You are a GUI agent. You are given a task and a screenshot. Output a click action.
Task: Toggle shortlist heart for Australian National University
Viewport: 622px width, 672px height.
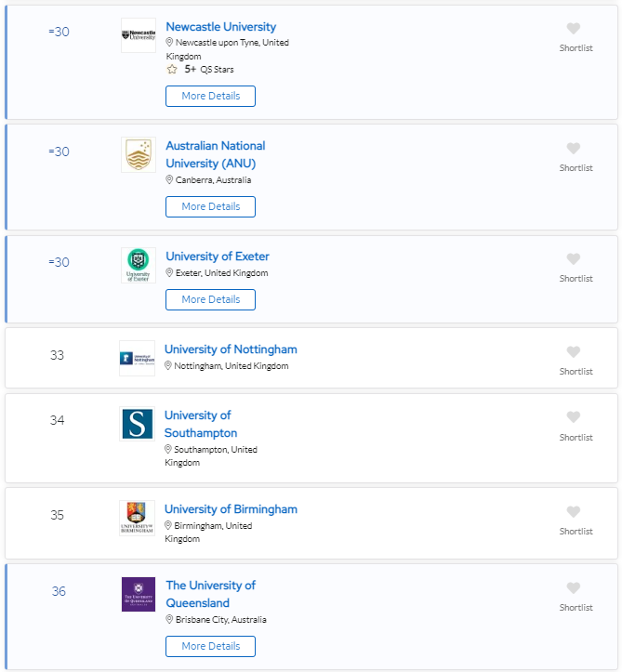[x=574, y=149]
